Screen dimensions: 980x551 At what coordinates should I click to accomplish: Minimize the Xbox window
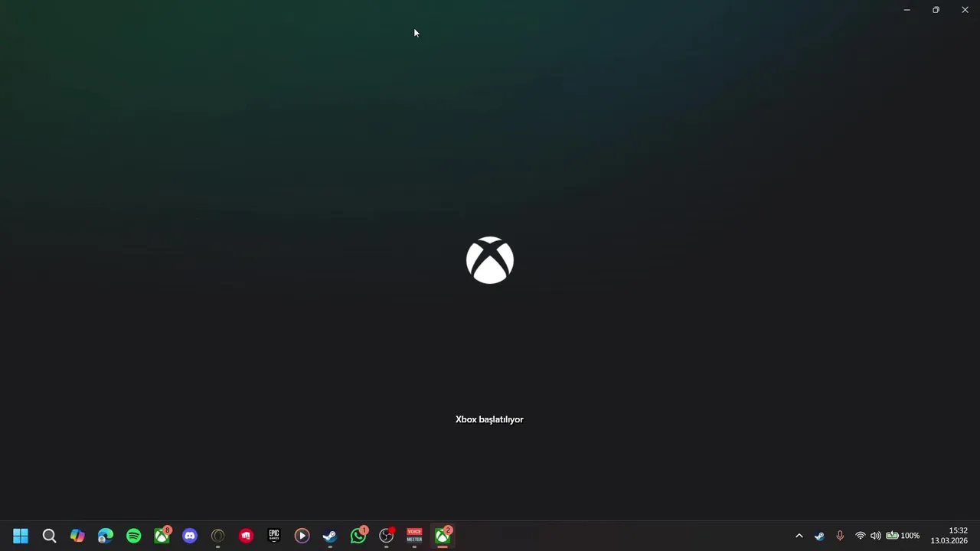click(x=907, y=10)
